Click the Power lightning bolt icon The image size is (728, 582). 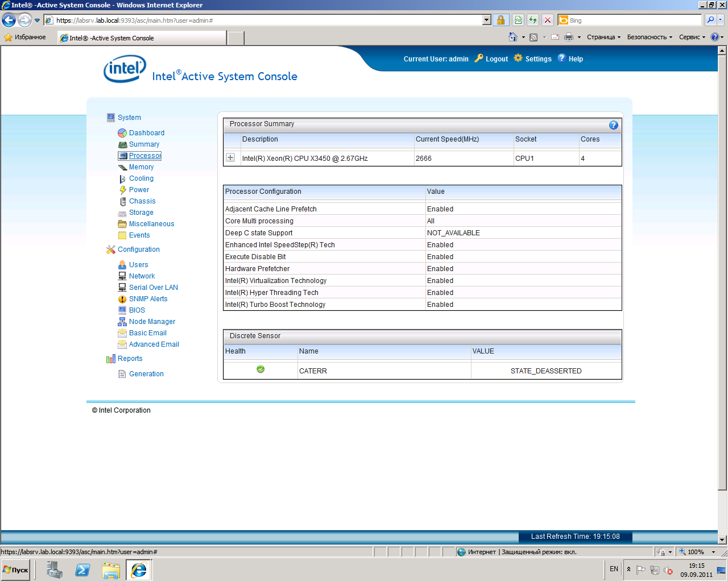[122, 190]
